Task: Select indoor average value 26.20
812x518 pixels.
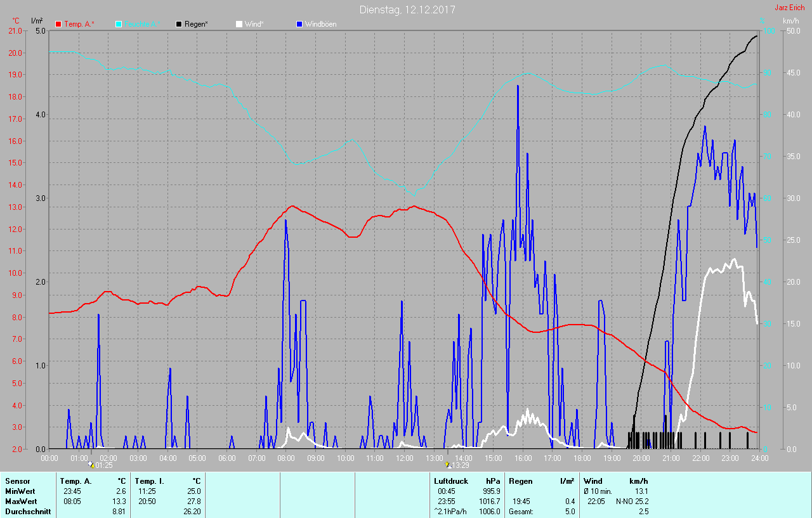Action: 192,512
